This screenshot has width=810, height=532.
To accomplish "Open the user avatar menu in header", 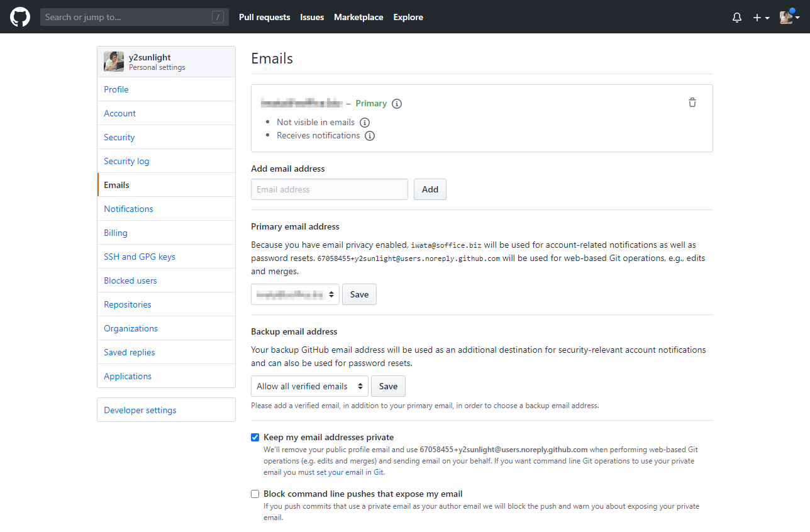I will pyautogui.click(x=789, y=18).
